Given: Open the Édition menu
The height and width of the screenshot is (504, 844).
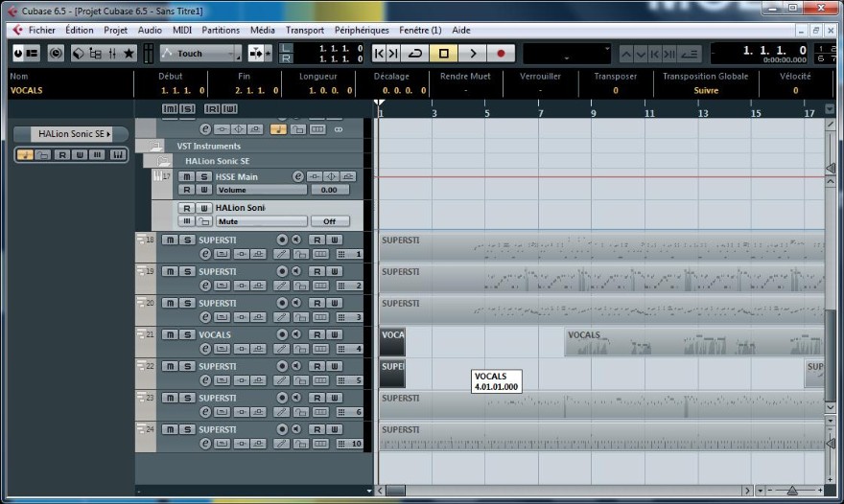Looking at the screenshot, I should 79,30.
